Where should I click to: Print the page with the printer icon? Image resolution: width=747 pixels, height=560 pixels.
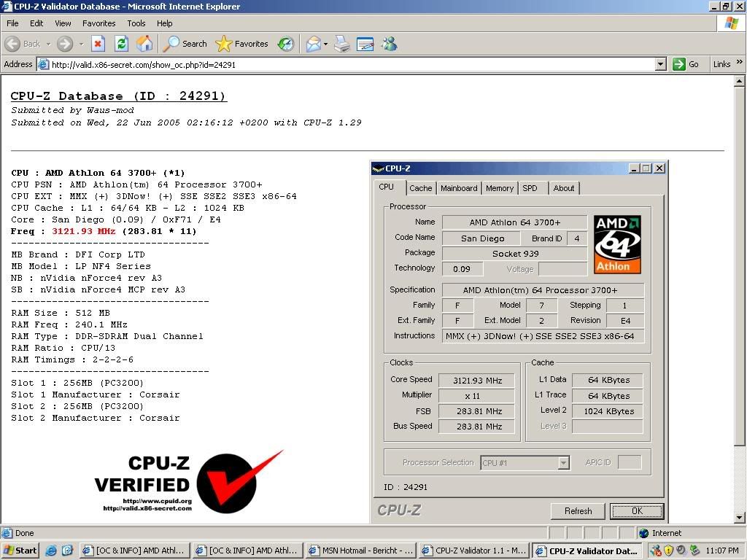point(341,44)
